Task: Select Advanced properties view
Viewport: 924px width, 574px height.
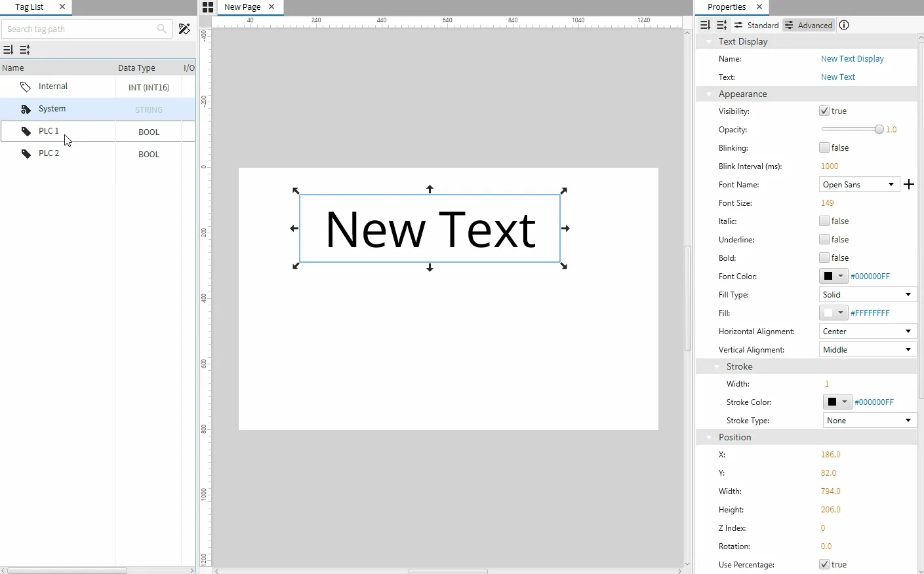Action: tap(809, 25)
